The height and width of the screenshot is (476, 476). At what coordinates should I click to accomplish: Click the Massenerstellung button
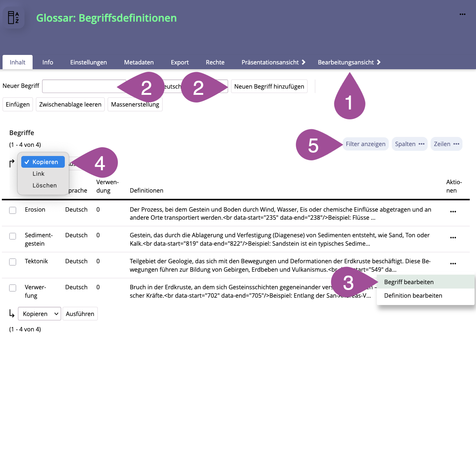click(x=135, y=104)
